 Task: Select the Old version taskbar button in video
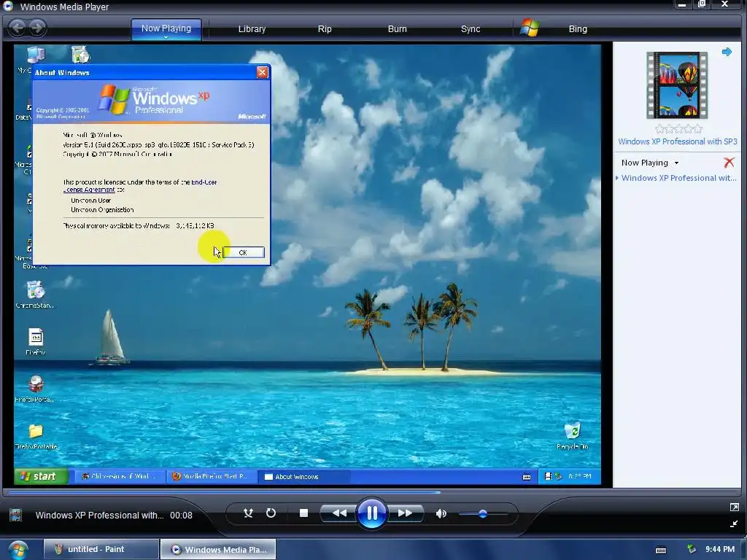(x=120, y=477)
